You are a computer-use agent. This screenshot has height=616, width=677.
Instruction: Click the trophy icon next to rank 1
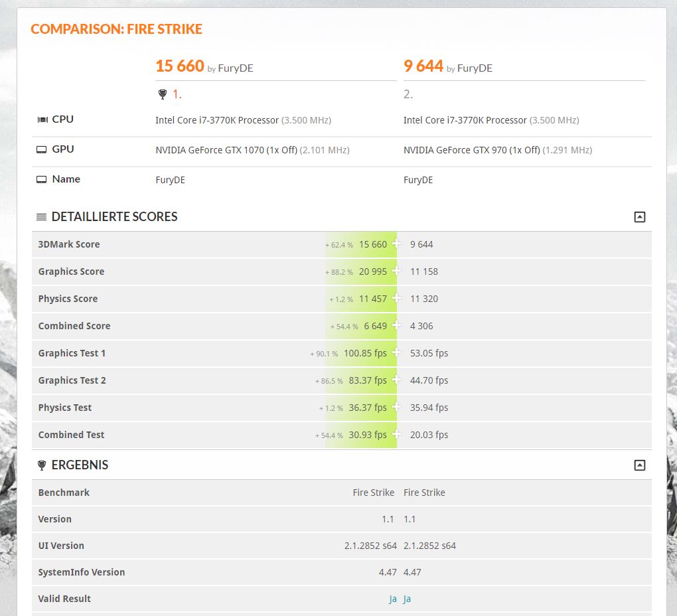[163, 94]
